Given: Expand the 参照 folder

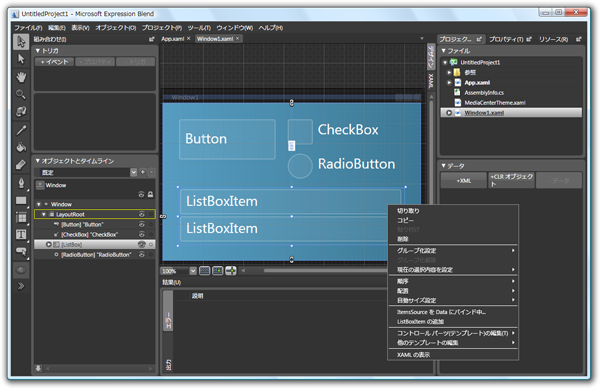Looking at the screenshot, I should (449, 72).
